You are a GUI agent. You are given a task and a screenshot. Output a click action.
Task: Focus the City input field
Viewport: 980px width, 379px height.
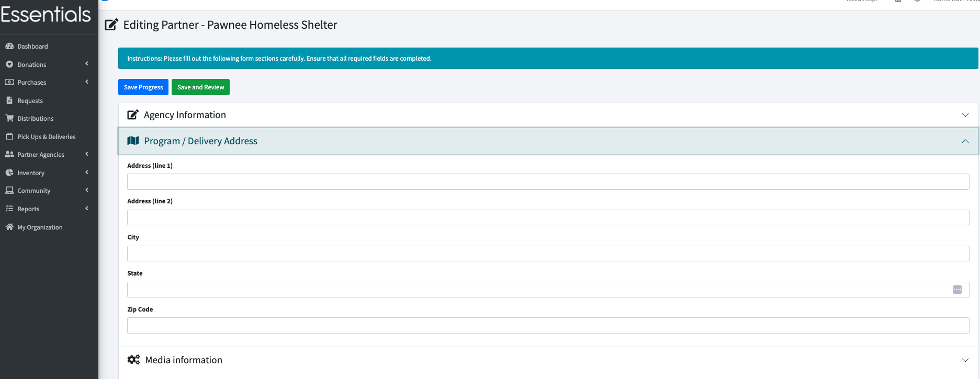(x=548, y=254)
